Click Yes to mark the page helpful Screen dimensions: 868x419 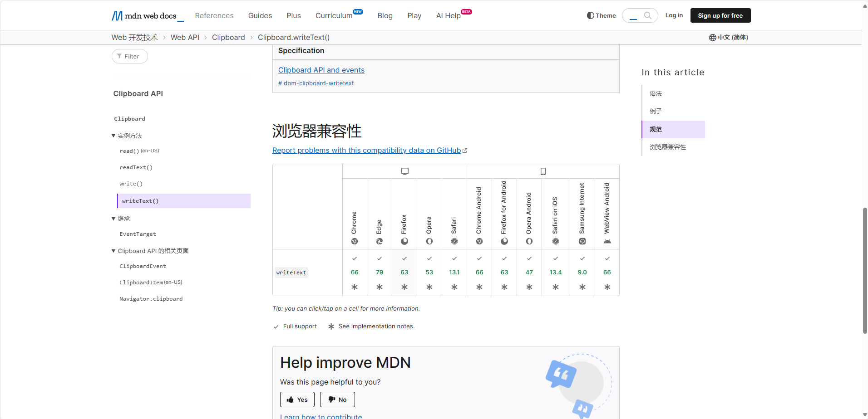(297, 400)
